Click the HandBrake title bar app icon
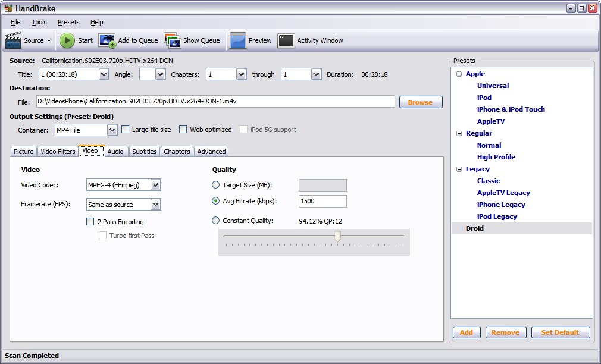 (8, 8)
